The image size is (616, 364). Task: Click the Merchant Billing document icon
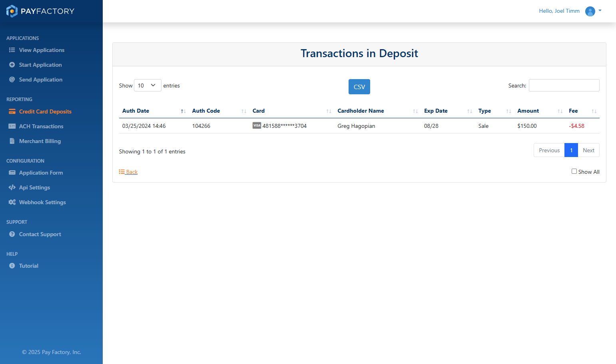[12, 141]
